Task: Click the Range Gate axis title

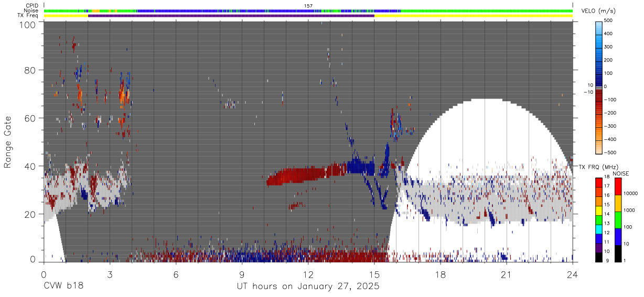Action: 8,142
